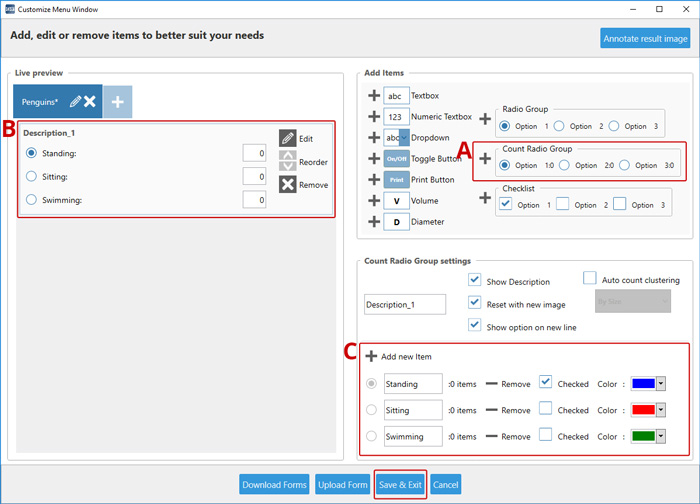Click the Description_1 name input field

404,304
